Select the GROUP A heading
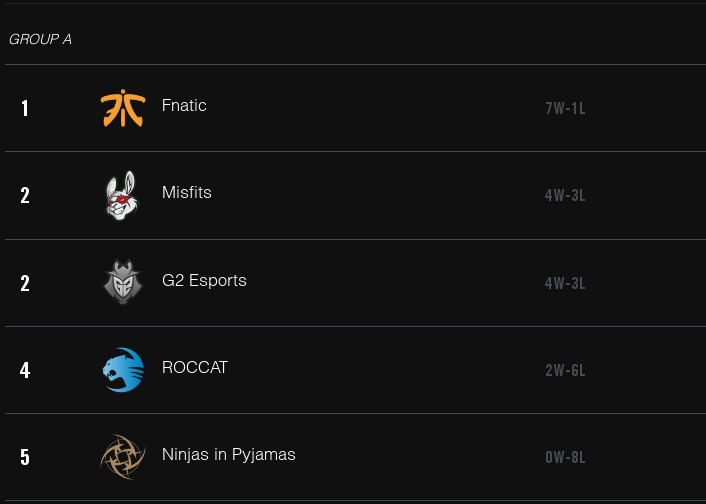Image resolution: width=706 pixels, height=504 pixels. (x=40, y=39)
